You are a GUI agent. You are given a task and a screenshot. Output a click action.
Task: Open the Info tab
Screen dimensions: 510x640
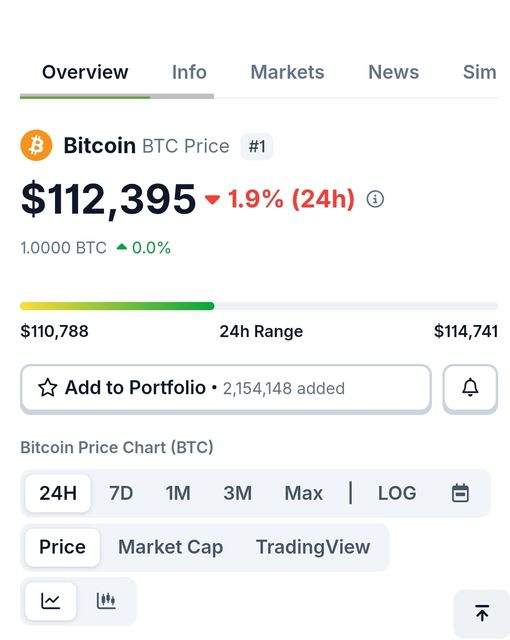(189, 72)
